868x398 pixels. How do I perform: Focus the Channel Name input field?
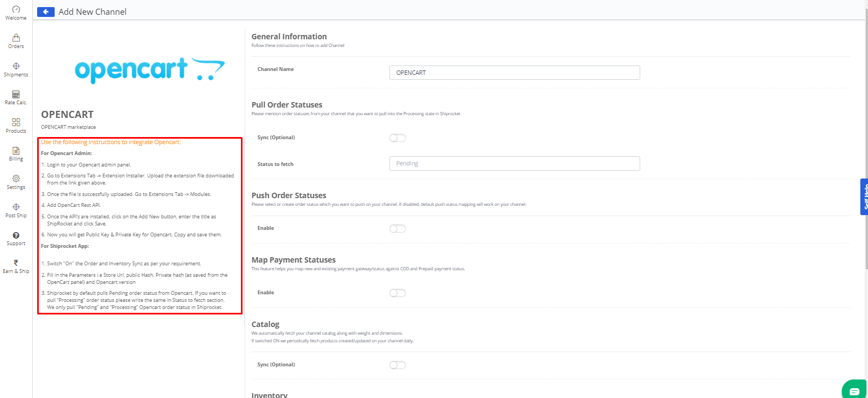515,73
